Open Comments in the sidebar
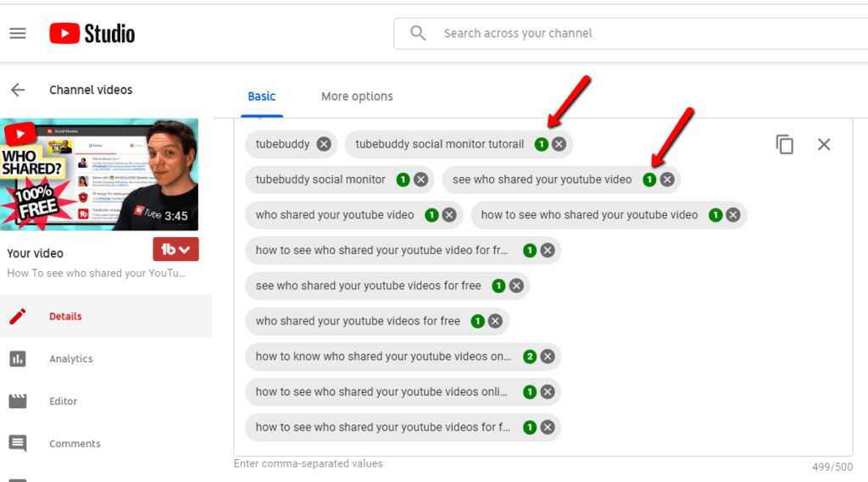 75,444
